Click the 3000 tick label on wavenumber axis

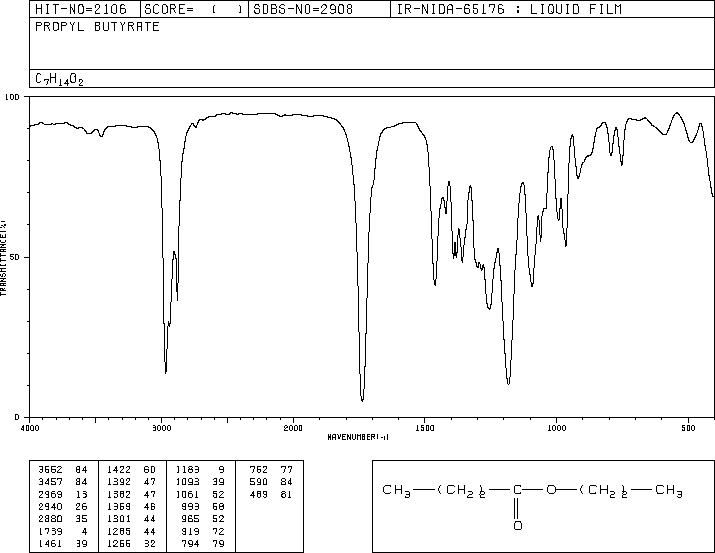tap(161, 428)
